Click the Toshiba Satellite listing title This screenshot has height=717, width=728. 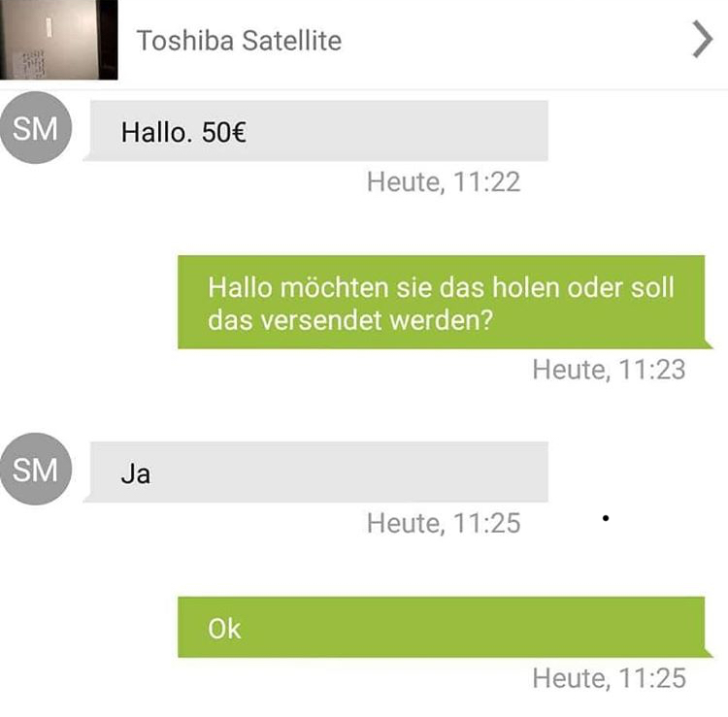pyautogui.click(x=239, y=41)
